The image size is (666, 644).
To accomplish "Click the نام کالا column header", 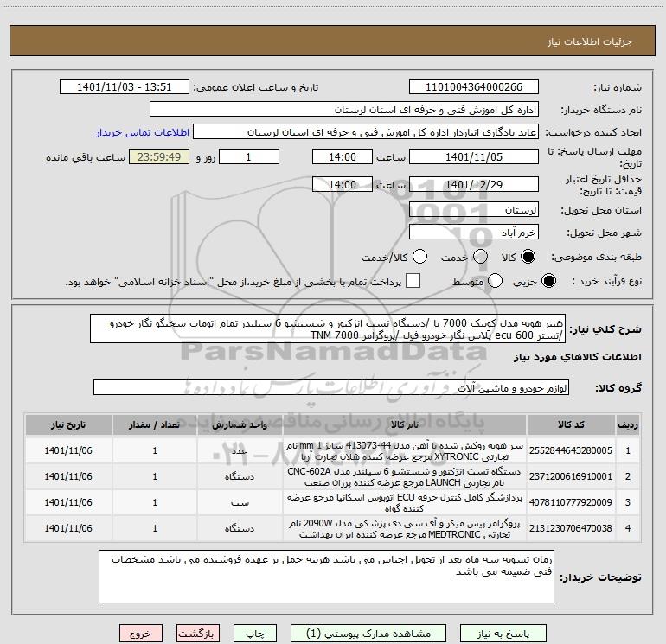I will (405, 424).
